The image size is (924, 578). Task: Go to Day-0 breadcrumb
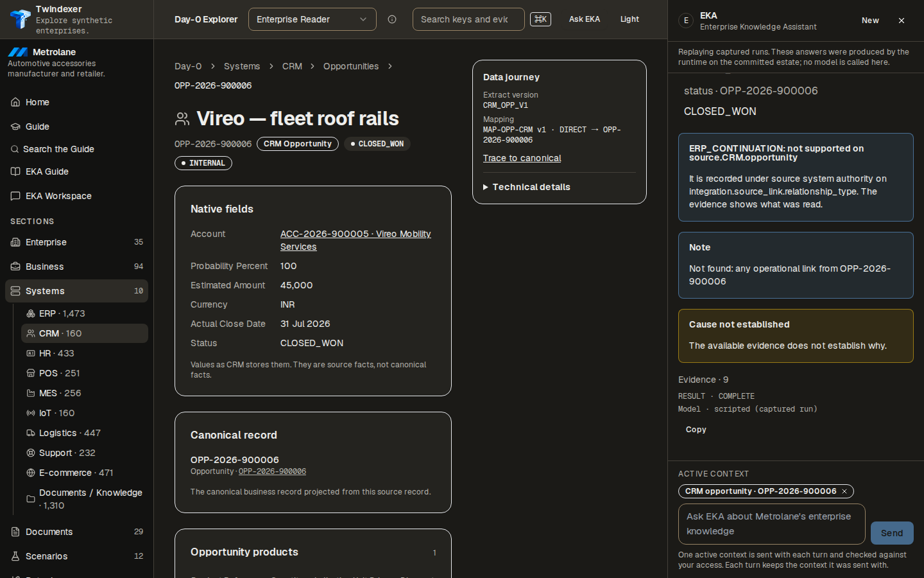click(x=188, y=66)
